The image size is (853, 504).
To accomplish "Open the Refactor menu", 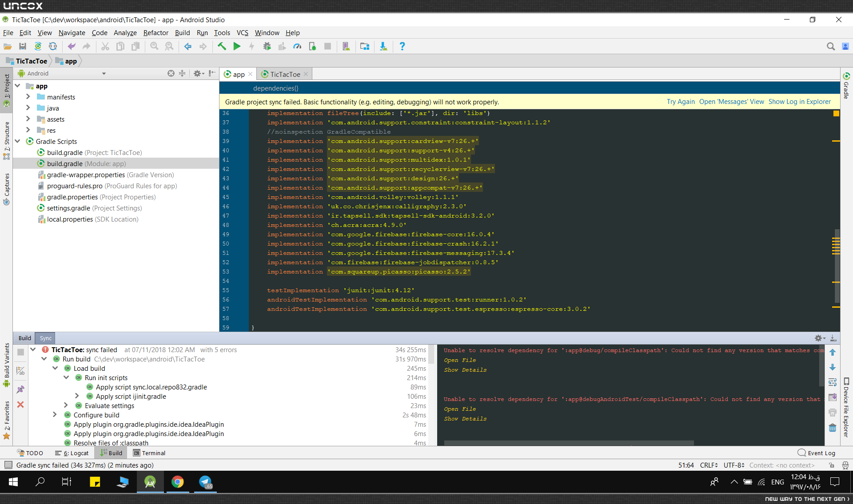I will tap(155, 33).
